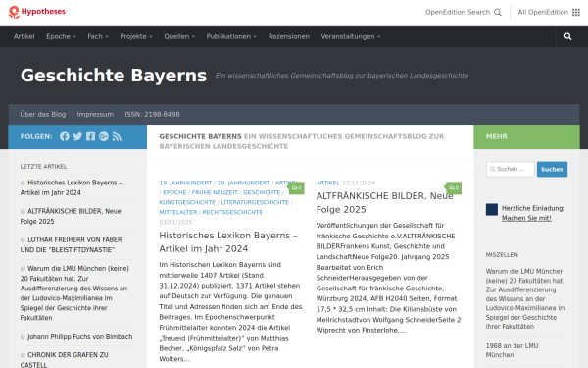This screenshot has width=588, height=368.
Task: Select MITTELALTER category tag
Action: pos(178,212)
